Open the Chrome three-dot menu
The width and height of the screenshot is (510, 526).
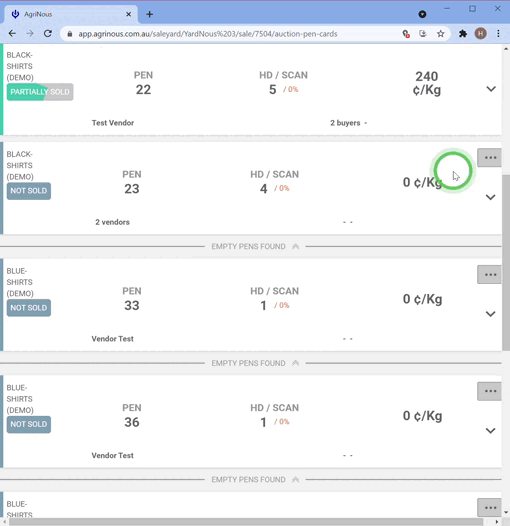pyautogui.click(x=498, y=34)
